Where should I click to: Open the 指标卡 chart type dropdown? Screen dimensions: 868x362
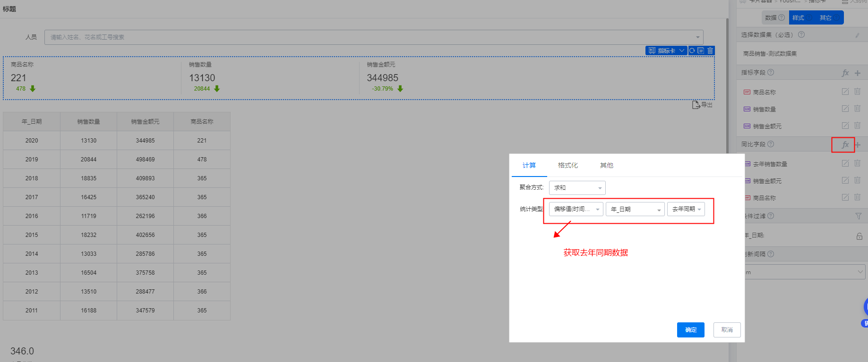tap(666, 51)
